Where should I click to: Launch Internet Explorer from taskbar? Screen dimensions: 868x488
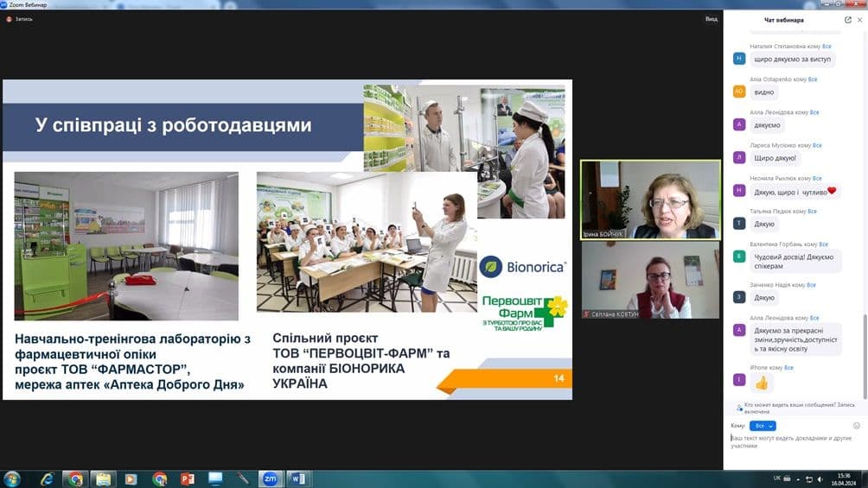click(x=47, y=478)
